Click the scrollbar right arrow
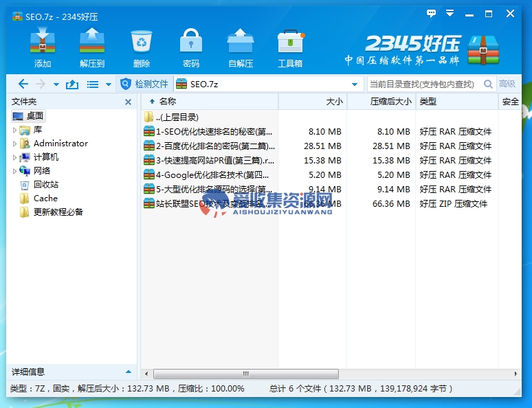This screenshot has width=532, height=408. point(516,374)
